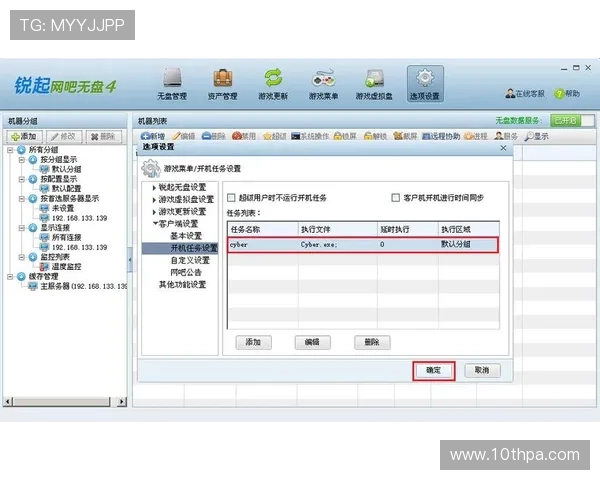
Task: Open the 游戏虚拟盘 virtual disk section
Action: coord(374,84)
